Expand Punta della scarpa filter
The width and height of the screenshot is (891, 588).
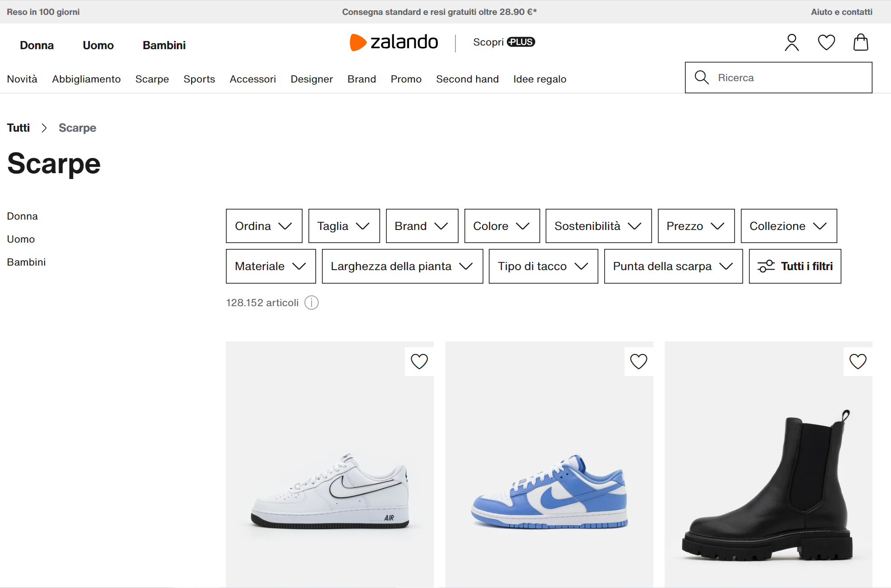(674, 266)
